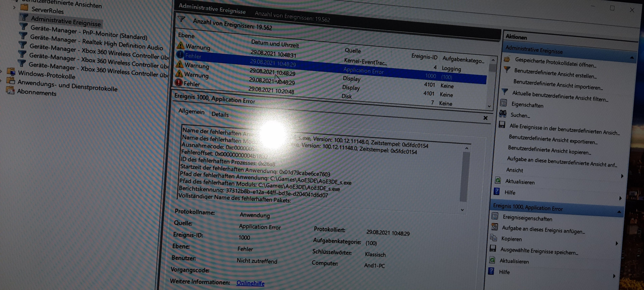This screenshot has height=290, width=644.
Task: Click the binoculars icon next to Suchen
Action: pyautogui.click(x=502, y=114)
